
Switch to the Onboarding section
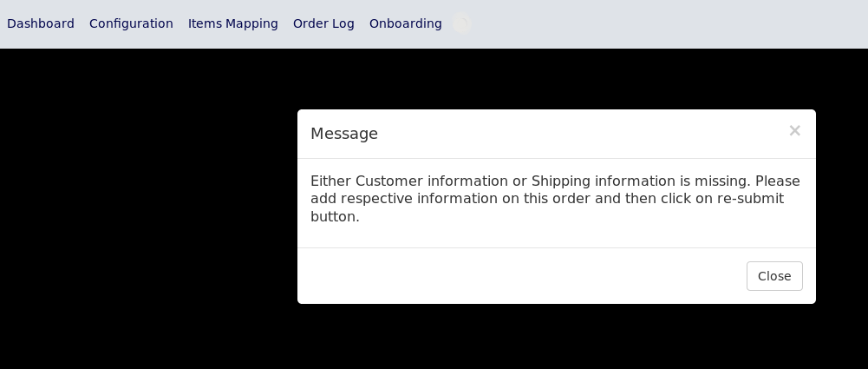(x=406, y=23)
